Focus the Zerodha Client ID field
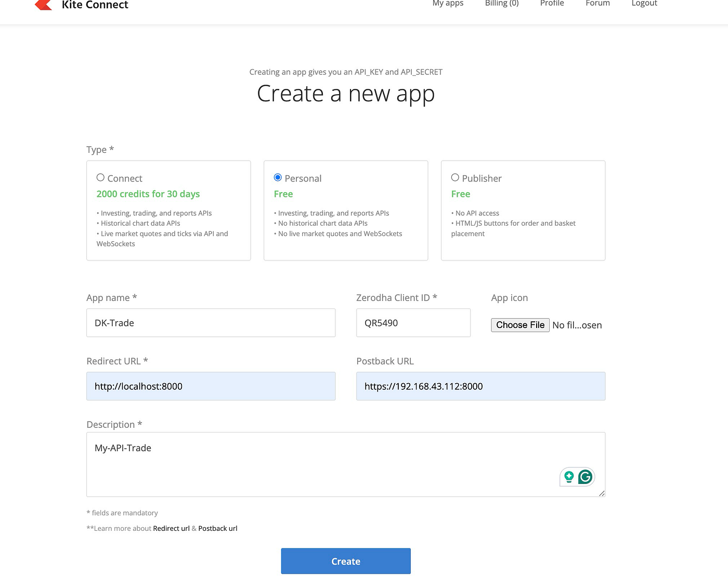This screenshot has height=576, width=728. click(x=413, y=323)
